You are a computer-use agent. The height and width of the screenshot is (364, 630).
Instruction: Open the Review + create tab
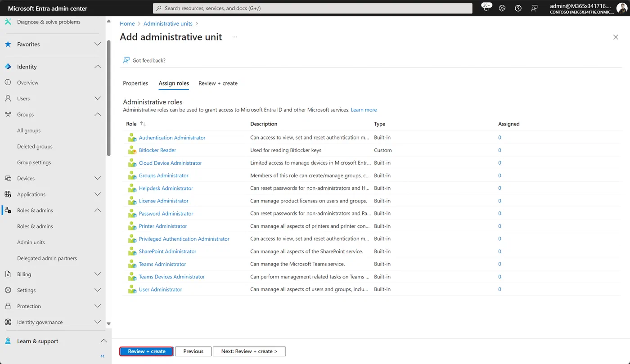[x=218, y=83]
